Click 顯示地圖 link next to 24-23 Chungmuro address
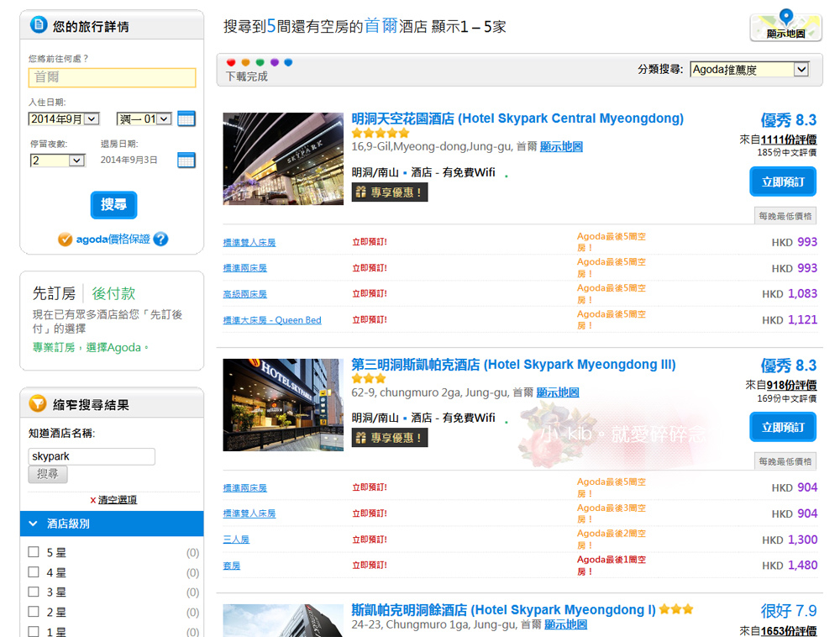Viewport: 840px width, 637px height. pos(565,624)
